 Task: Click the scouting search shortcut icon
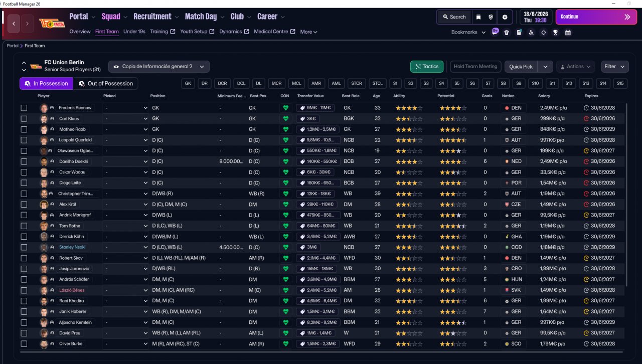[x=531, y=33]
